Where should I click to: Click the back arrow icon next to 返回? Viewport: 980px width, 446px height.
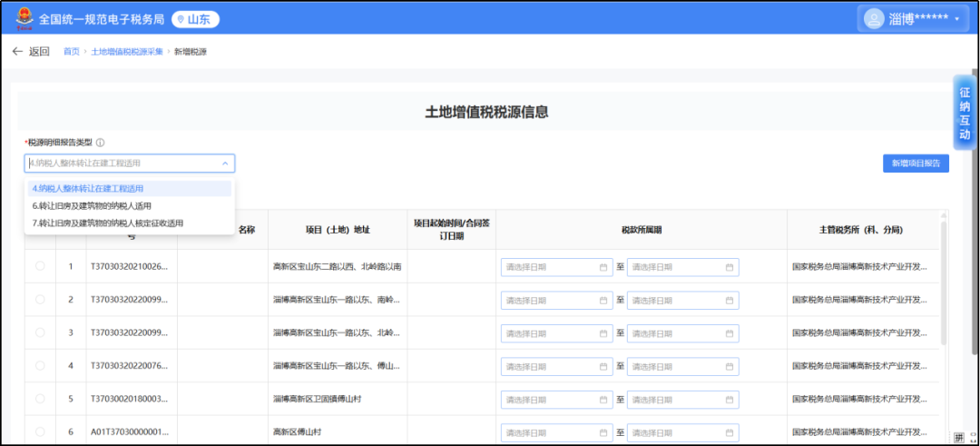point(17,52)
